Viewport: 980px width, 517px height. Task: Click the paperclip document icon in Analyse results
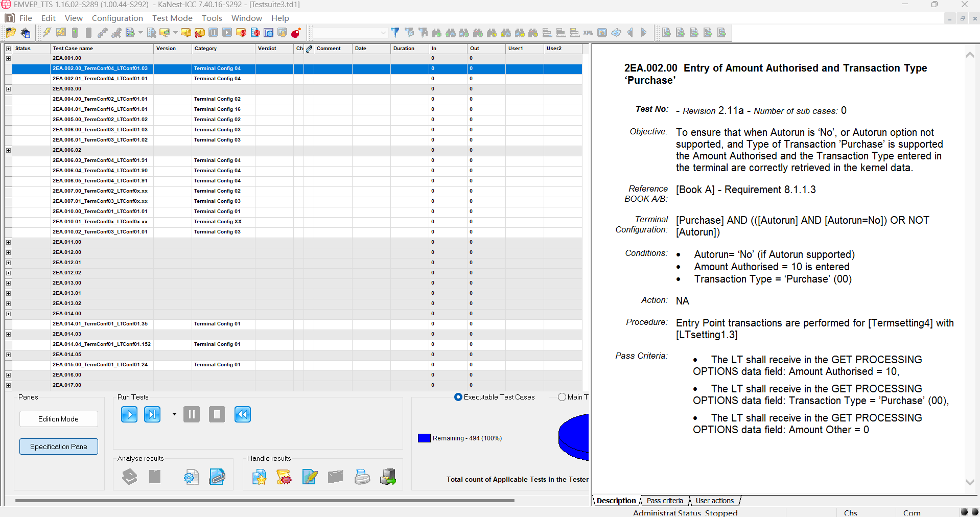click(217, 477)
